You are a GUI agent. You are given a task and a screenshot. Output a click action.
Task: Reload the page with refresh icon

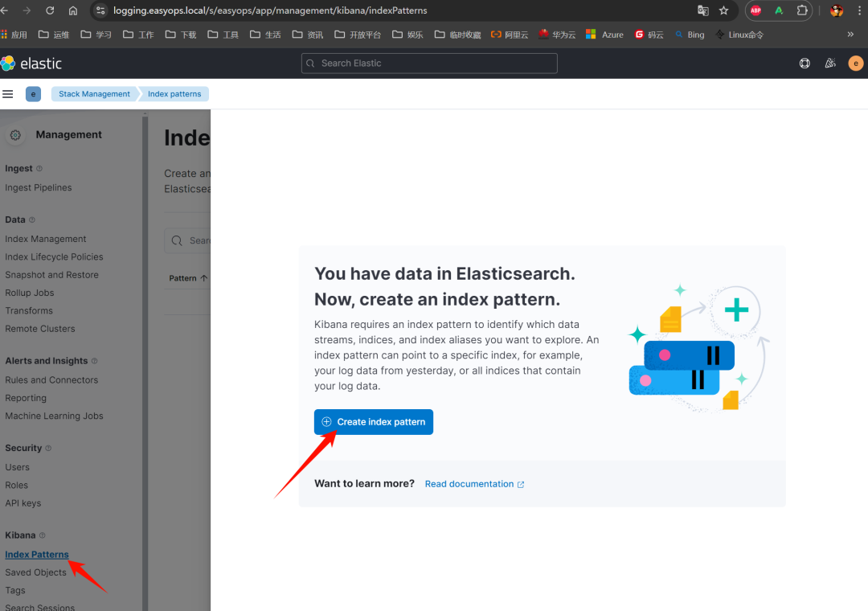point(50,10)
